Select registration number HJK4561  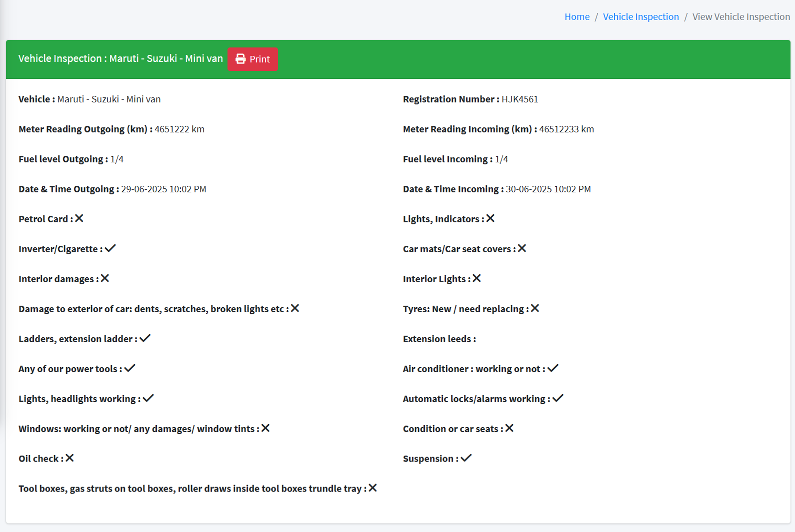click(x=520, y=99)
